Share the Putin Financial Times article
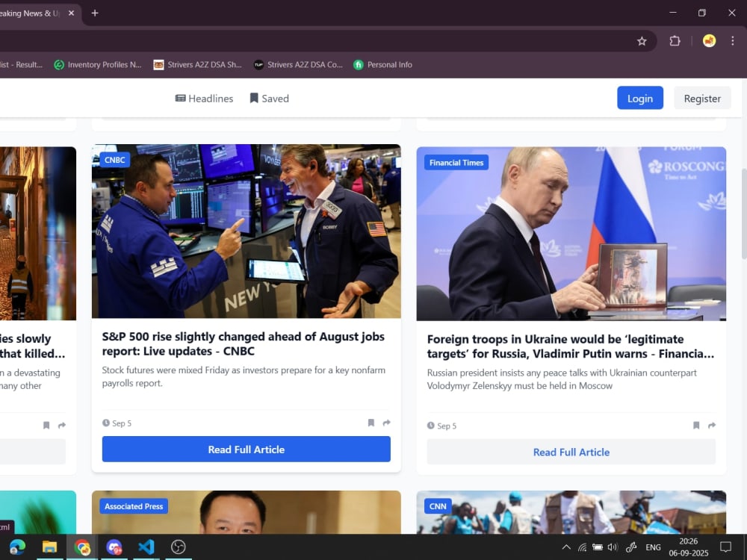 click(x=712, y=426)
